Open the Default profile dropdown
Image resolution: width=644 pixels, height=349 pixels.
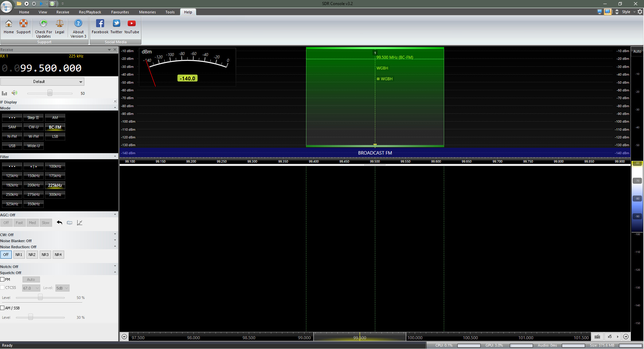click(x=42, y=82)
